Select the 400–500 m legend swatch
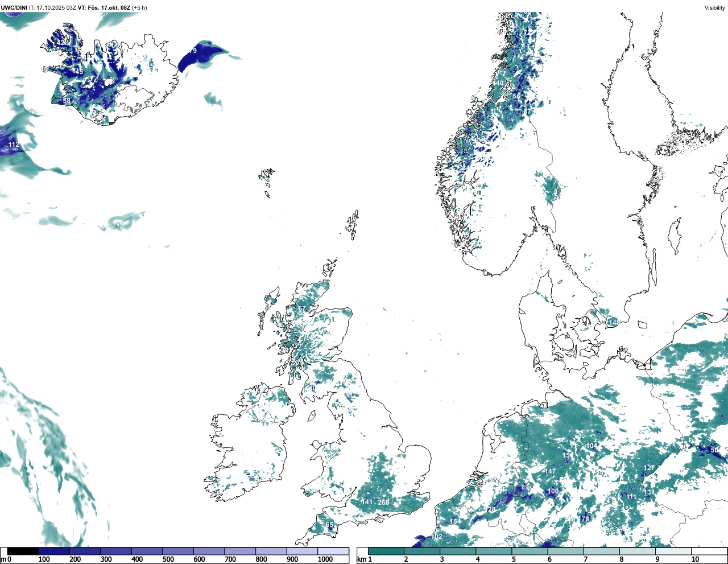The width and height of the screenshot is (728, 564). [x=147, y=551]
